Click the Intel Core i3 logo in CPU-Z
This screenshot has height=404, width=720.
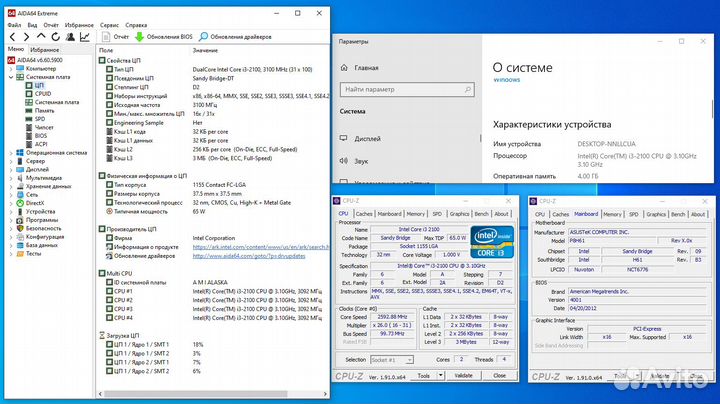(492, 241)
